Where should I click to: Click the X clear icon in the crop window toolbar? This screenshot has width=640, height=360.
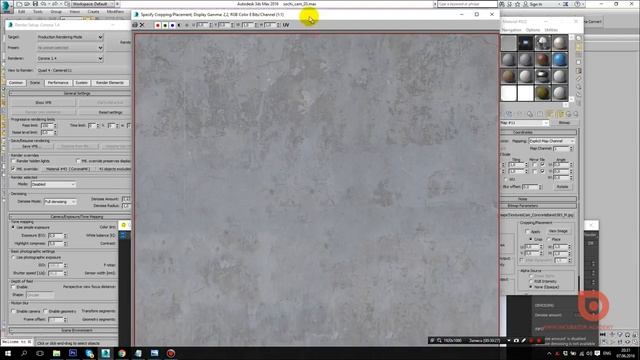pos(142,25)
